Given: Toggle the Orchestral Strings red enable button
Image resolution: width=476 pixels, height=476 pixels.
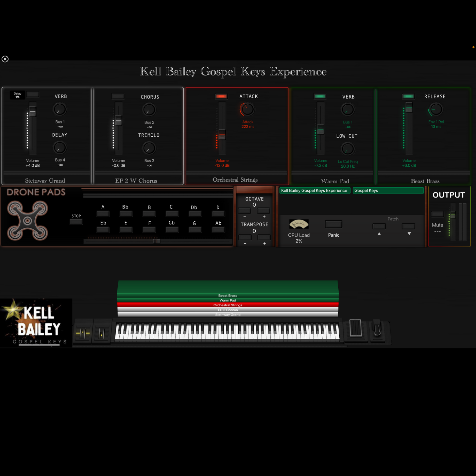Looking at the screenshot, I should 221,96.
